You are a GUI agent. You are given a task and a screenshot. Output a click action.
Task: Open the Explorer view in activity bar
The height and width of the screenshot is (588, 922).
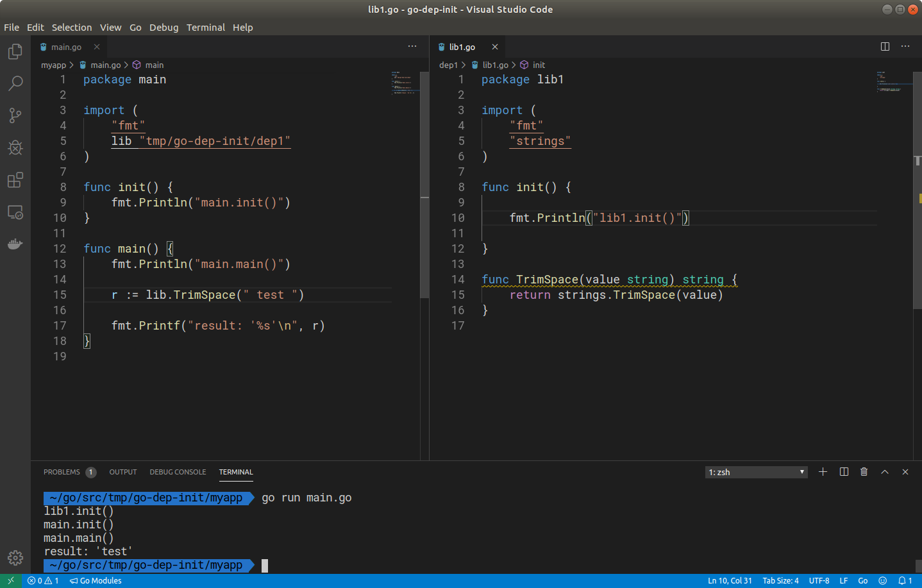[x=15, y=51]
